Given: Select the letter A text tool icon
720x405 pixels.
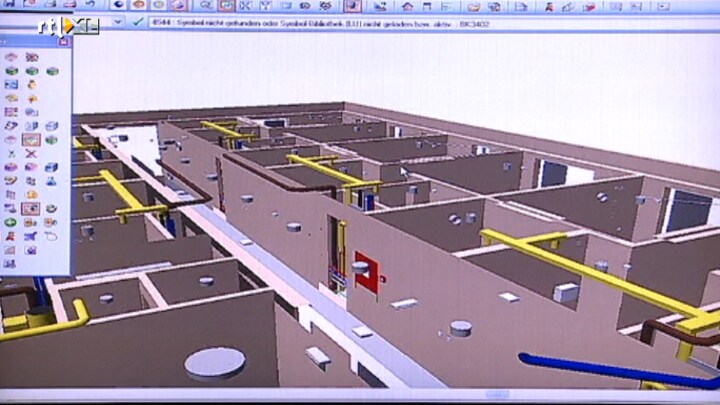Looking at the screenshot, I should 549,6.
